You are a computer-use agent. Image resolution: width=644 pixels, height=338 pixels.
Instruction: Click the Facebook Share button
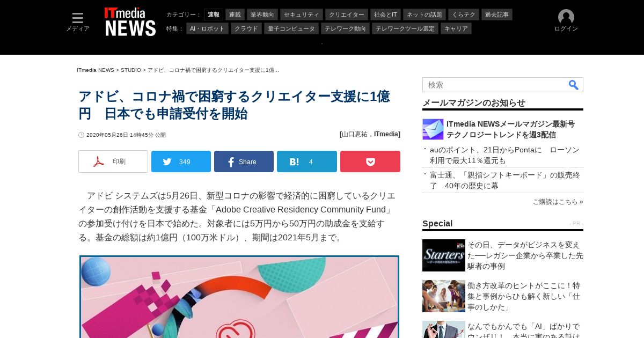[244, 161]
